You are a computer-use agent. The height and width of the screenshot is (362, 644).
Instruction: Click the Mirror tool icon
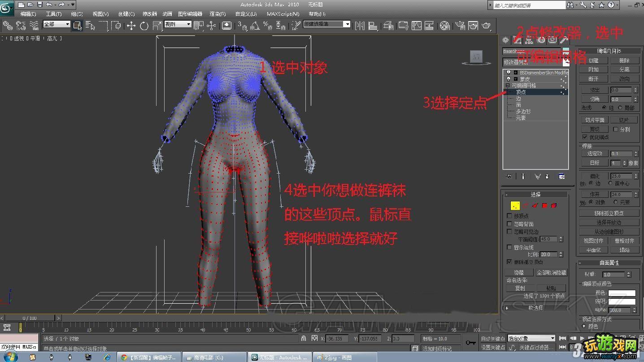click(360, 26)
